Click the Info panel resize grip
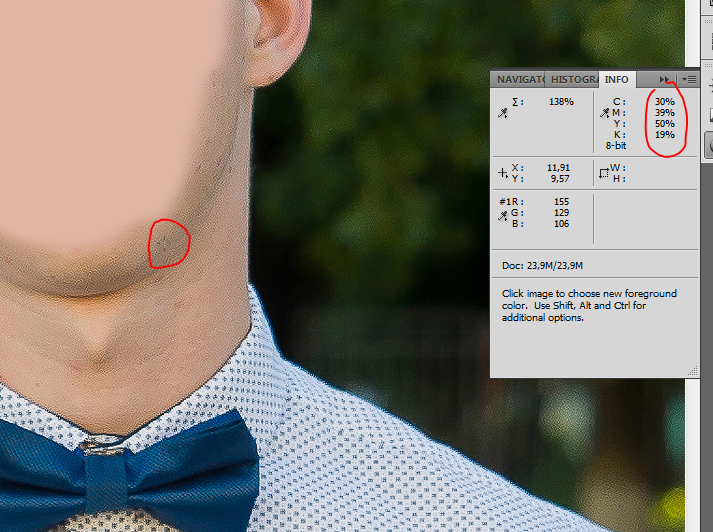The width and height of the screenshot is (713, 532). (693, 372)
